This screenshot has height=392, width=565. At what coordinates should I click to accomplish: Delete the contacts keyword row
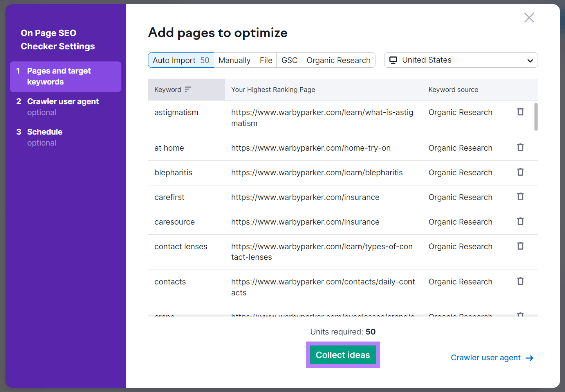coord(520,281)
